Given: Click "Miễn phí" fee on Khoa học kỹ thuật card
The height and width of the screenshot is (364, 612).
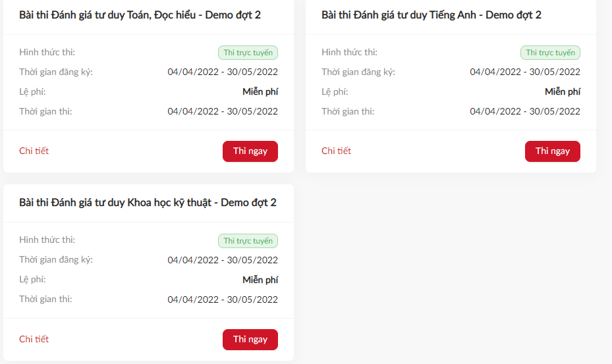Looking at the screenshot, I should click(260, 280).
